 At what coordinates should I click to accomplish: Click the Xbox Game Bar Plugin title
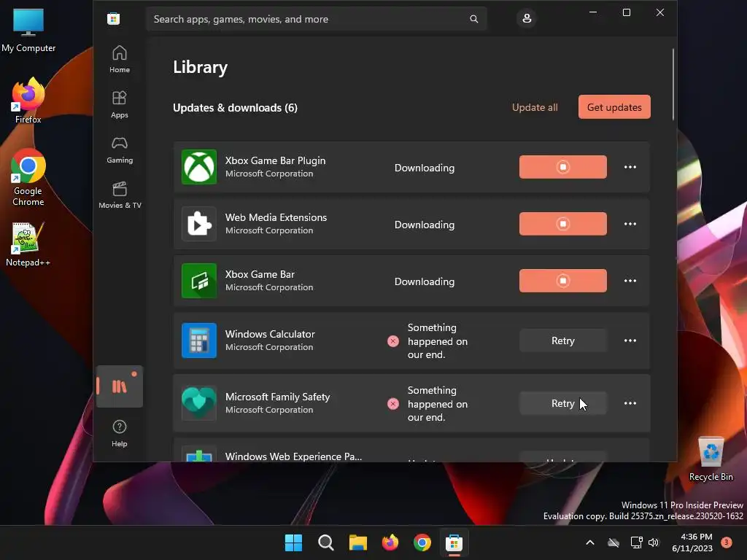click(275, 160)
